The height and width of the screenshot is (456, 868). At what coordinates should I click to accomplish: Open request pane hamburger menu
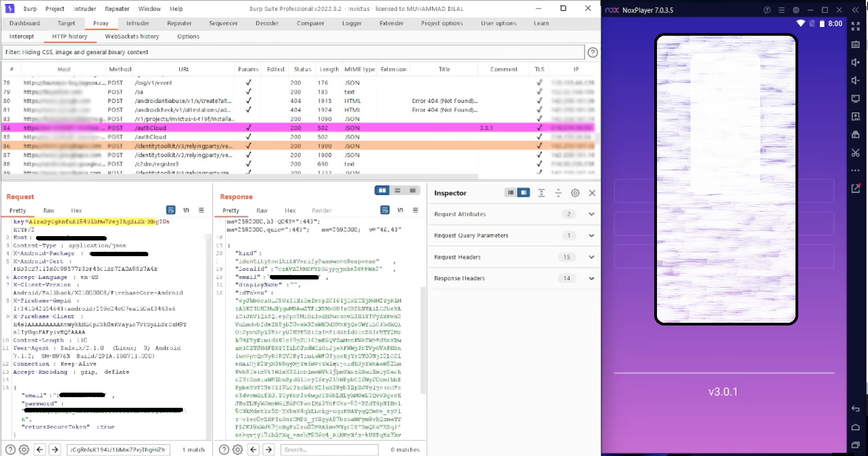201,210
